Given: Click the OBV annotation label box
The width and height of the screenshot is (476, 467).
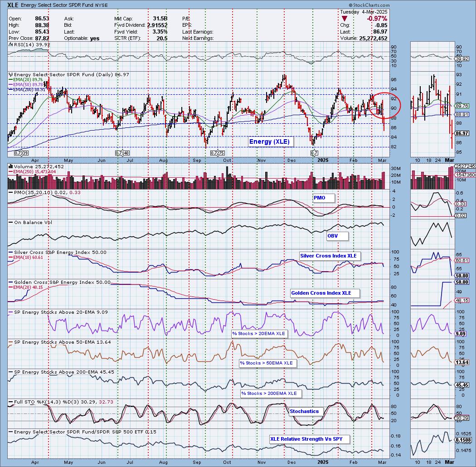Looking at the screenshot, I should click(337, 236).
